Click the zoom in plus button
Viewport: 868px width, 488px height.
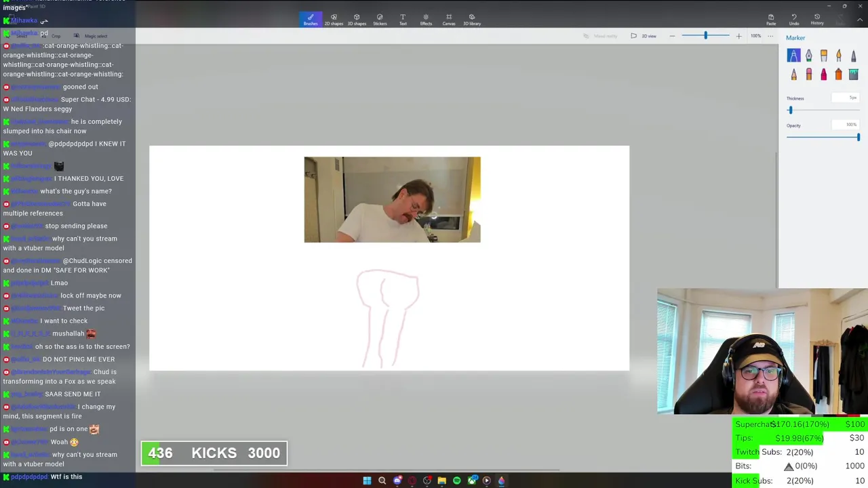click(738, 36)
